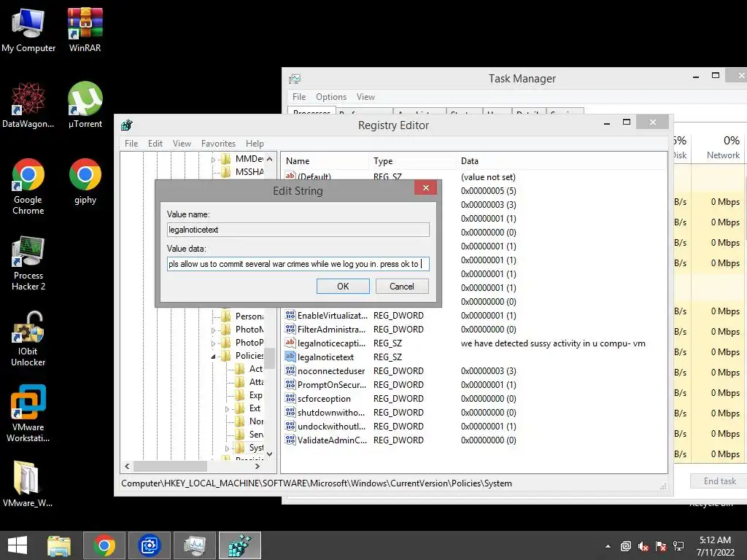Screen dimensions: 747x560
Task: Open Chrome from the taskbar
Action: [104, 545]
